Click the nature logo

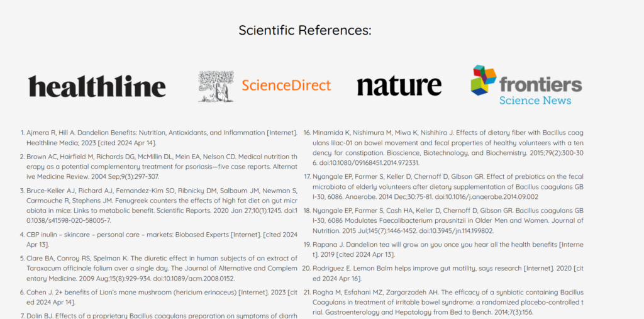399,86
